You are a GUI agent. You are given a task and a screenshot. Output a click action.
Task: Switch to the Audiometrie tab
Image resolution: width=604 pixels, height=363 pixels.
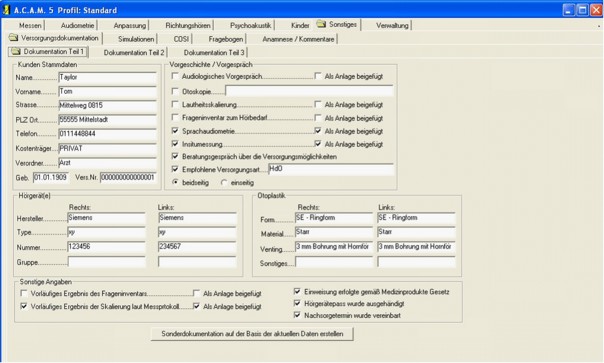click(x=77, y=25)
